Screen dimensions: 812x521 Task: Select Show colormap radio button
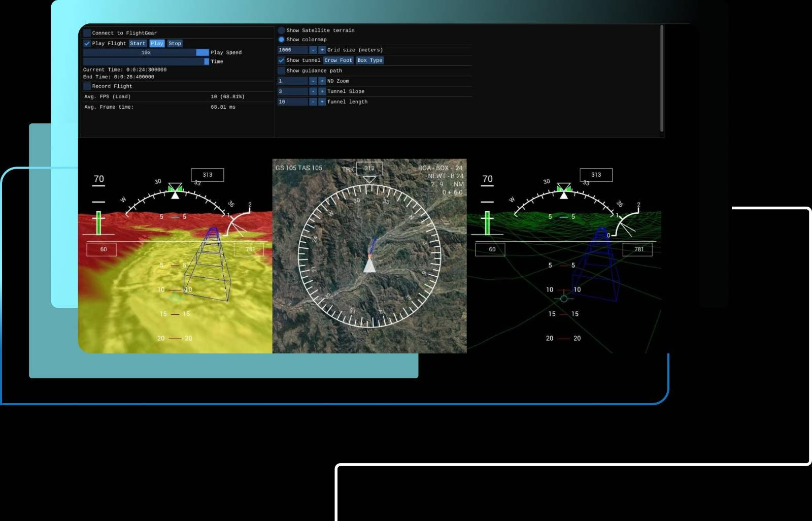[x=281, y=40]
